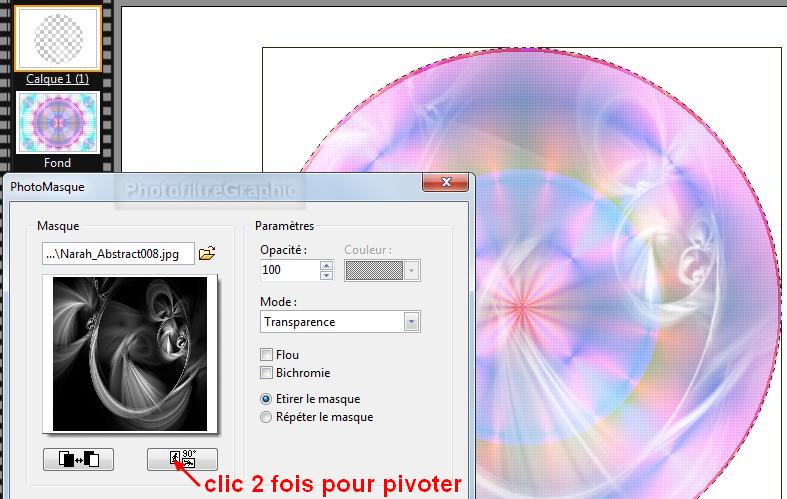Expand the Couleur color dropdown arrow
Viewport: 787px width, 499px height.
412,270
